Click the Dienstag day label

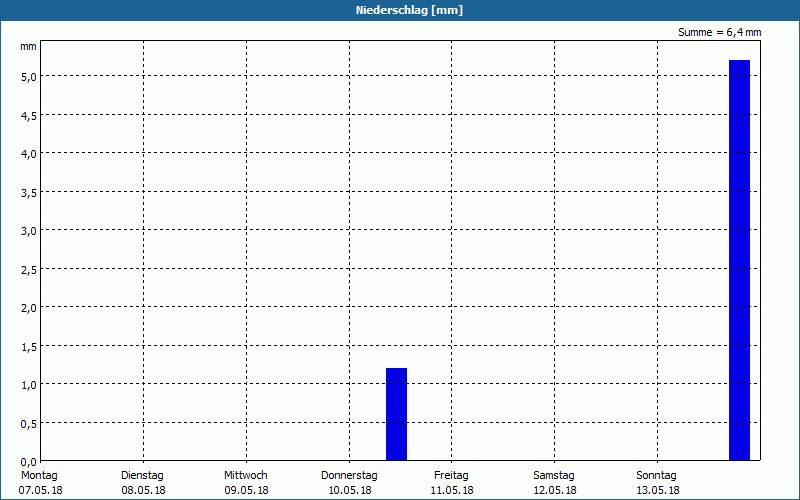click(142, 476)
